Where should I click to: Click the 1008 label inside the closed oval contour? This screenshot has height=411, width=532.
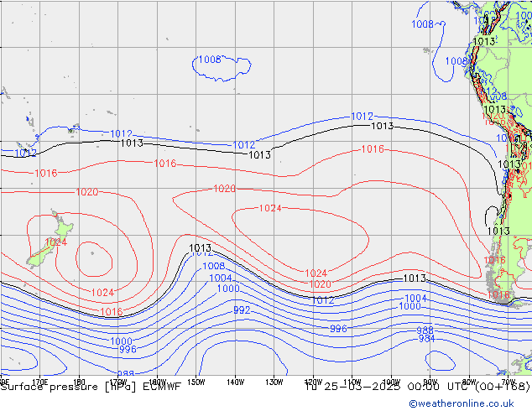pyautogui.click(x=209, y=60)
